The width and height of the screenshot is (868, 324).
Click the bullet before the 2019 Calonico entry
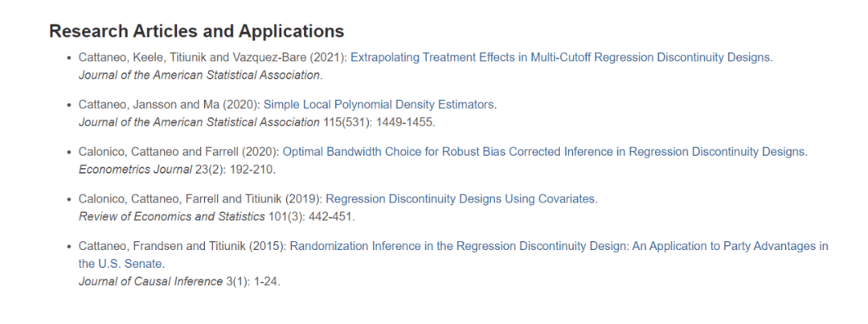click(68, 199)
